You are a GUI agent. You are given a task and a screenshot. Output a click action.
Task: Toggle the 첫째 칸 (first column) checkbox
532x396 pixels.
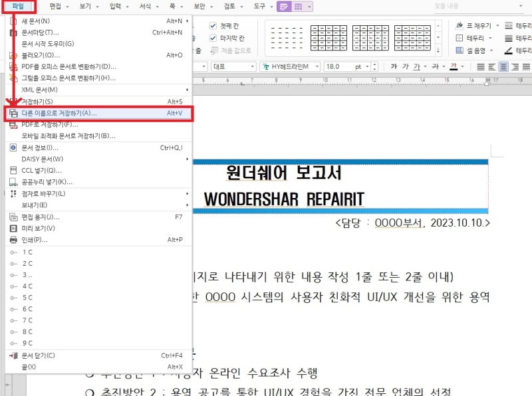[213, 25]
